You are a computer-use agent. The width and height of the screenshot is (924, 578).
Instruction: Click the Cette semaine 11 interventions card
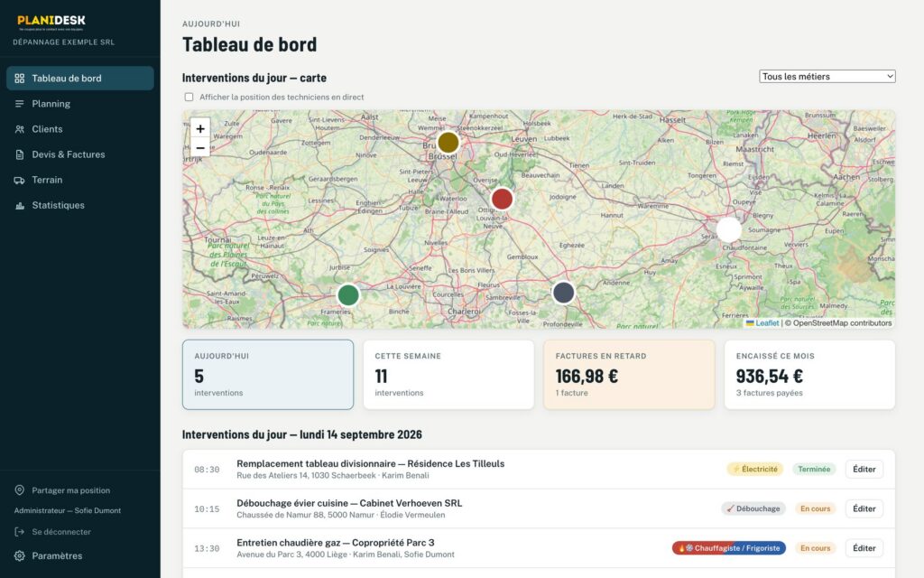tap(448, 375)
